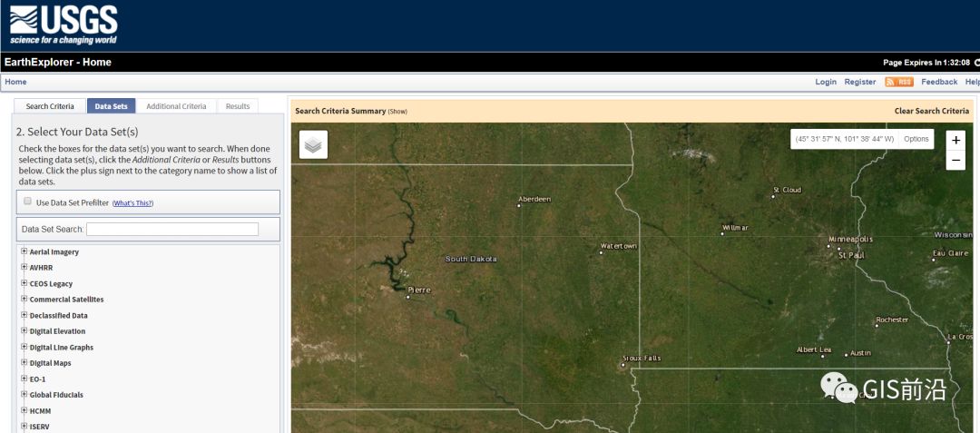Viewport: 980px width, 433px height.
Task: Go to the Results tab
Action: click(238, 106)
